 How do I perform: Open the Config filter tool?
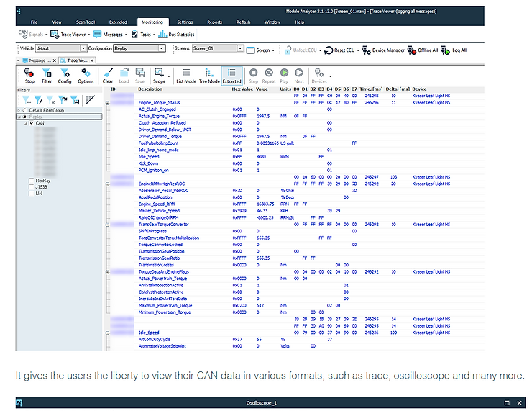[x=65, y=76]
